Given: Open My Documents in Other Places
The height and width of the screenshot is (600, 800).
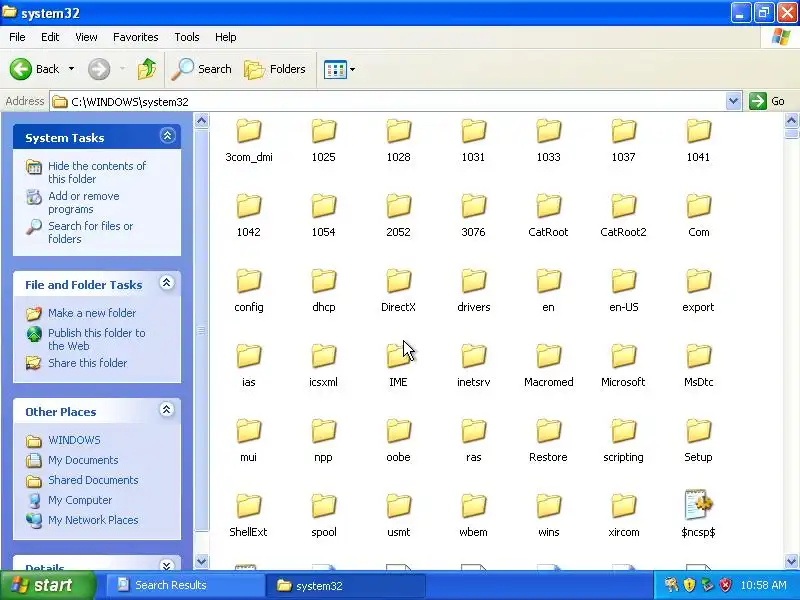Looking at the screenshot, I should click(83, 460).
